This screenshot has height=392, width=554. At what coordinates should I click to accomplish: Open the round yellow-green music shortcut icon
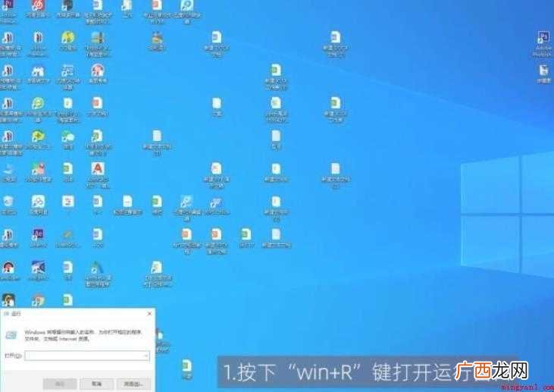[x=68, y=37]
